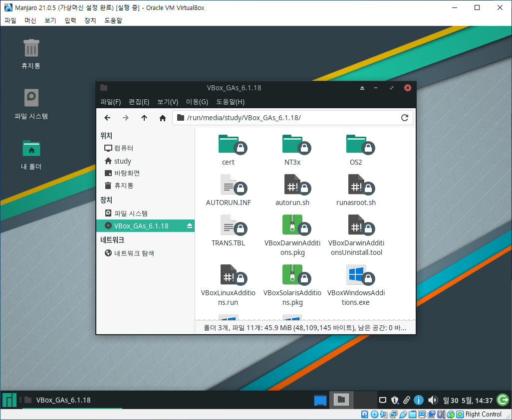Open home folder icon on desktop
Viewport: 512px width, 420px height.
[31, 155]
